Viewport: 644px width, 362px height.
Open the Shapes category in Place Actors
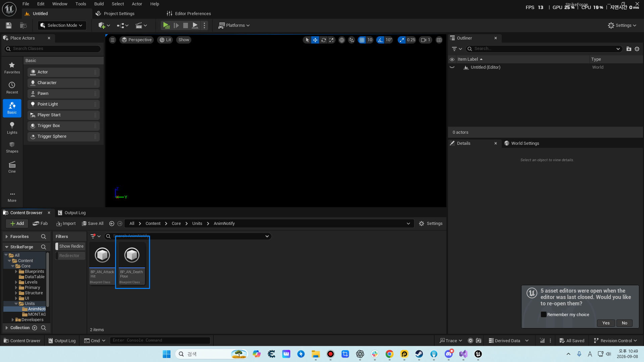coord(12,147)
